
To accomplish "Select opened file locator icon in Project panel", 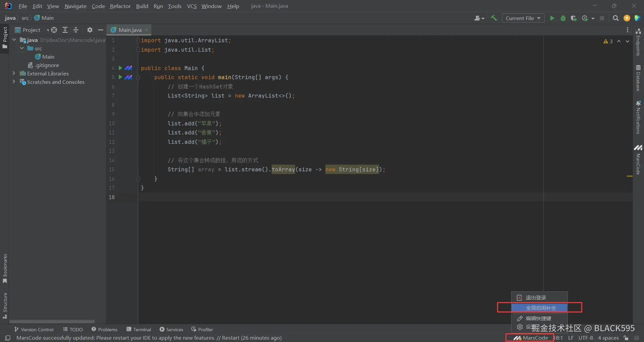I will (x=54, y=30).
